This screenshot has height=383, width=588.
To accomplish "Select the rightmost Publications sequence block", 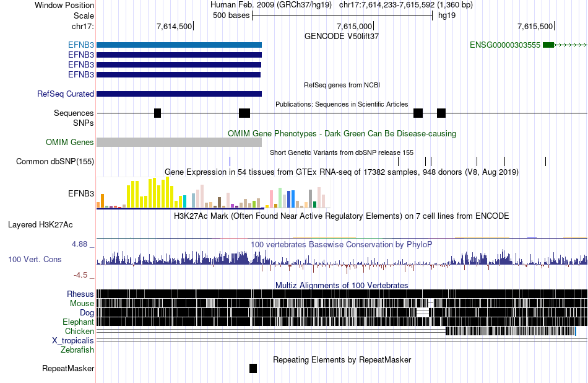I will click(x=441, y=113).
